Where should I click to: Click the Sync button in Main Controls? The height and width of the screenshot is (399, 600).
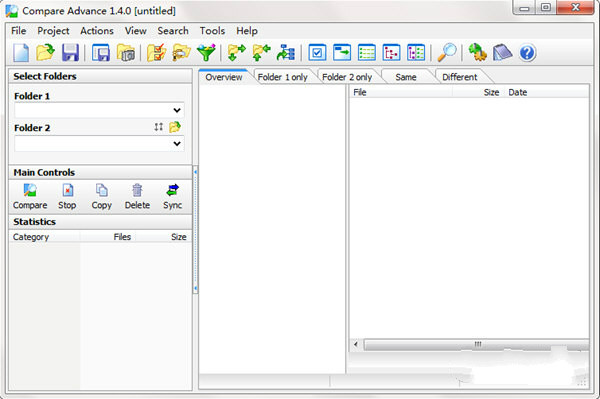pyautogui.click(x=173, y=197)
